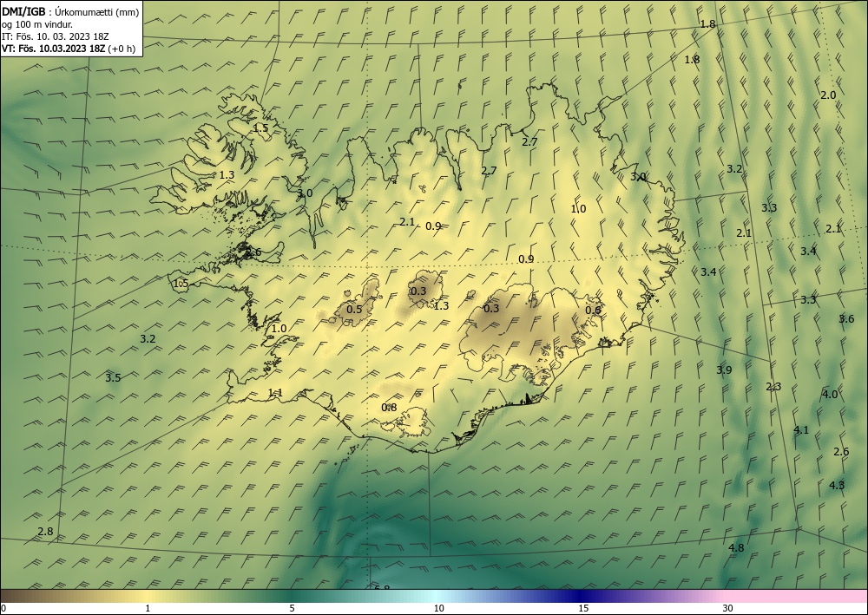Screen dimensions: 868x615
Task: Click the dark navy section of the color scale
Action: (x=582, y=596)
